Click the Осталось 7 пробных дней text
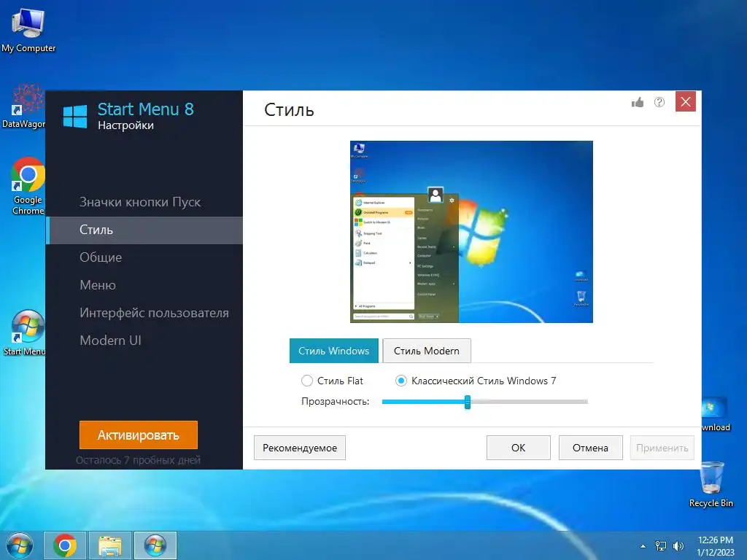Image resolution: width=747 pixels, height=560 pixels. [x=138, y=460]
